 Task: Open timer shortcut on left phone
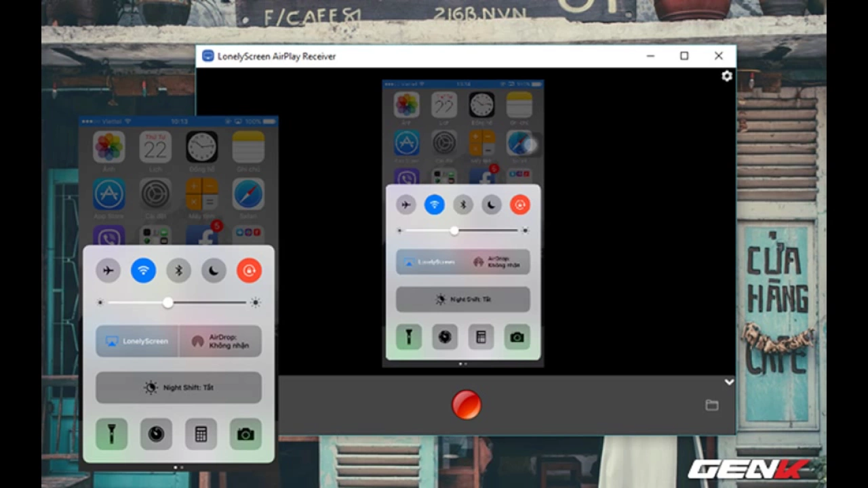(x=156, y=434)
